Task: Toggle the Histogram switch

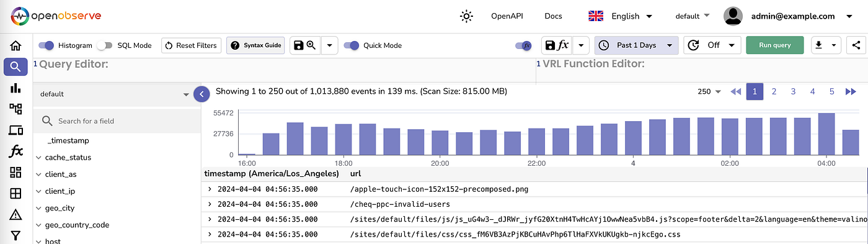Action: point(46,45)
